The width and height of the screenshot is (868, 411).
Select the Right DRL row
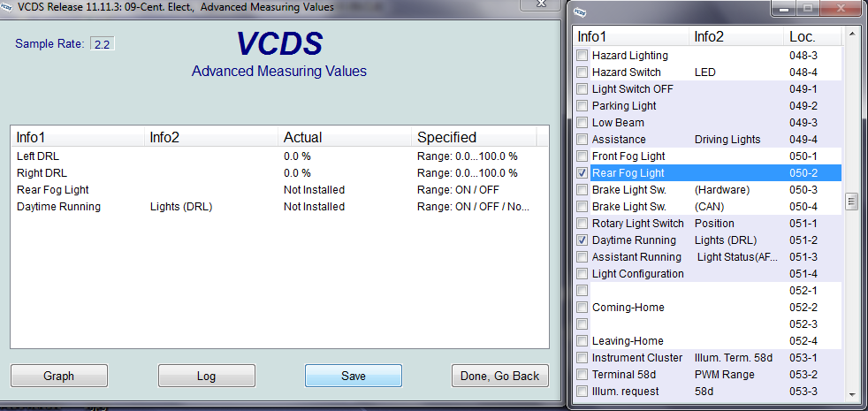tap(279, 173)
